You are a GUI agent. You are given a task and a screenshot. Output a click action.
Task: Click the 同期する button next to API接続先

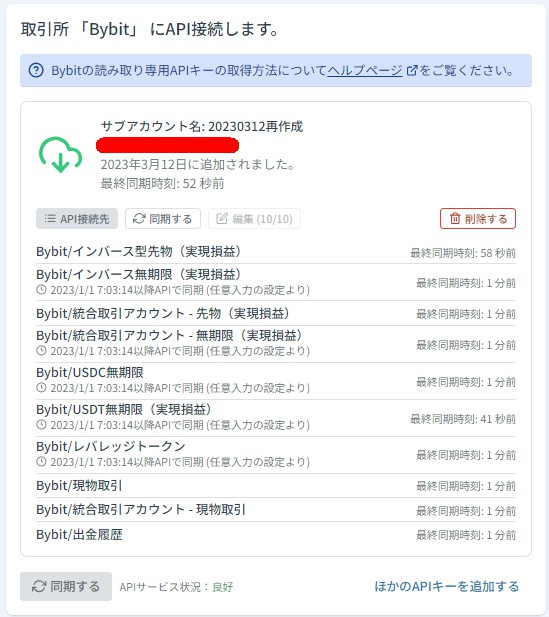click(x=163, y=219)
